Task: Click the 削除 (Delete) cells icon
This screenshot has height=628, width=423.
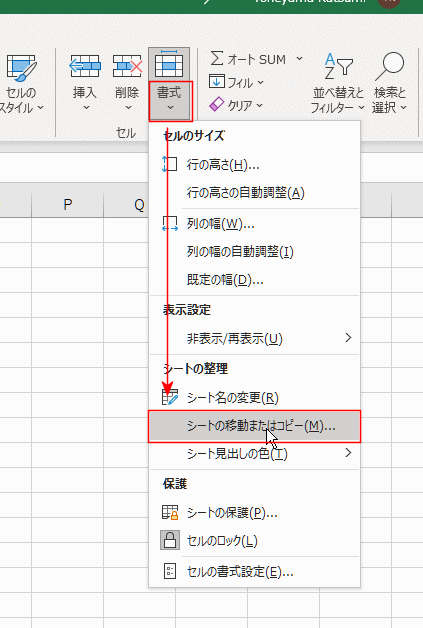Action: click(127, 66)
